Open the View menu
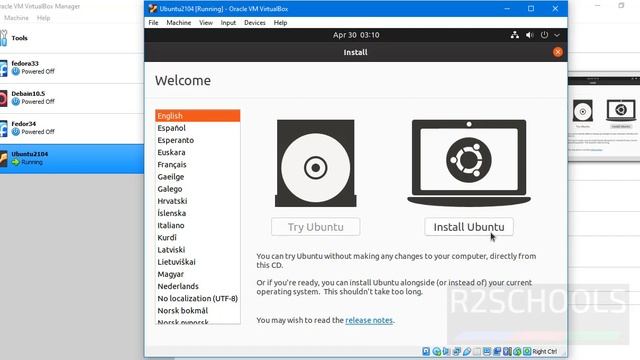Viewport: 640px width, 360px height. click(x=206, y=23)
